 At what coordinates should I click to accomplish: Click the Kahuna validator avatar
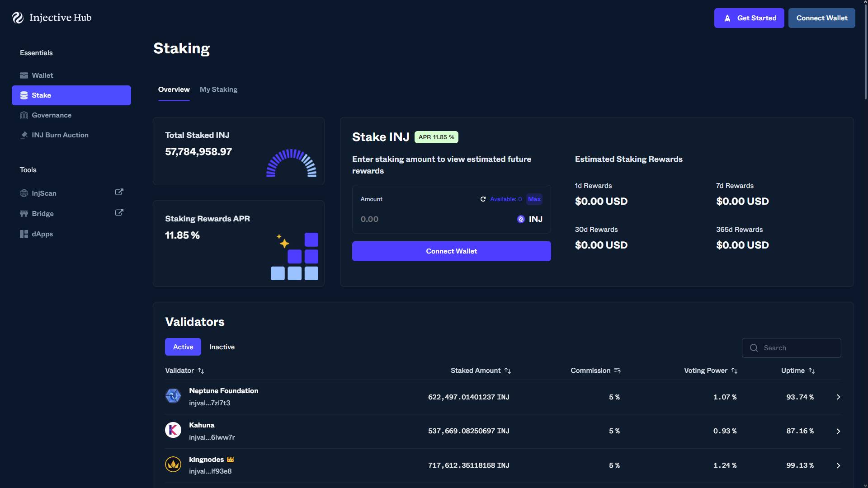(173, 430)
